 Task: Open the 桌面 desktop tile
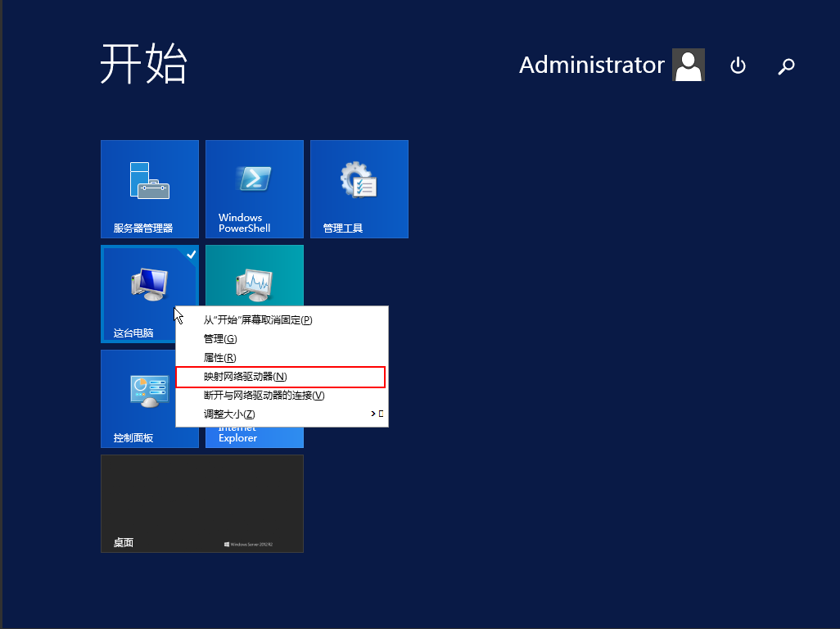click(x=201, y=504)
